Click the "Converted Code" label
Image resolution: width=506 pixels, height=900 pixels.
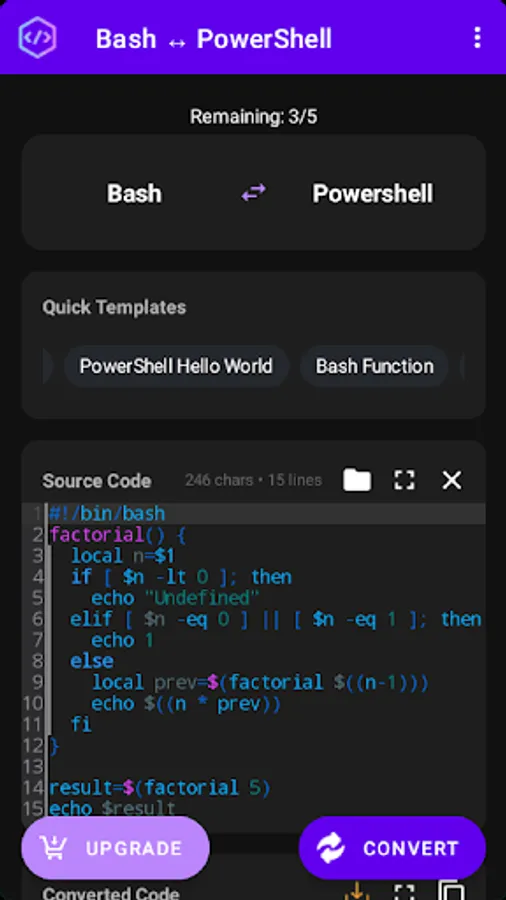click(x=110, y=893)
